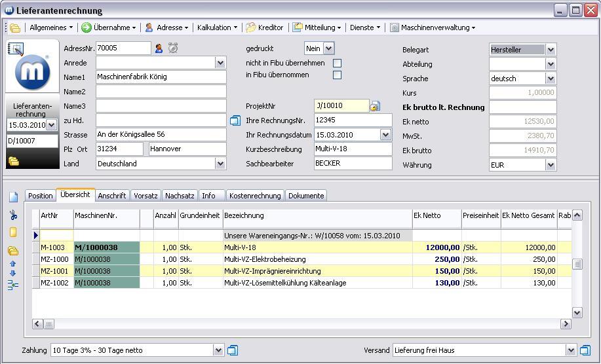Move position down with the blue down arrow
This screenshot has width=601, height=364.
(13, 274)
